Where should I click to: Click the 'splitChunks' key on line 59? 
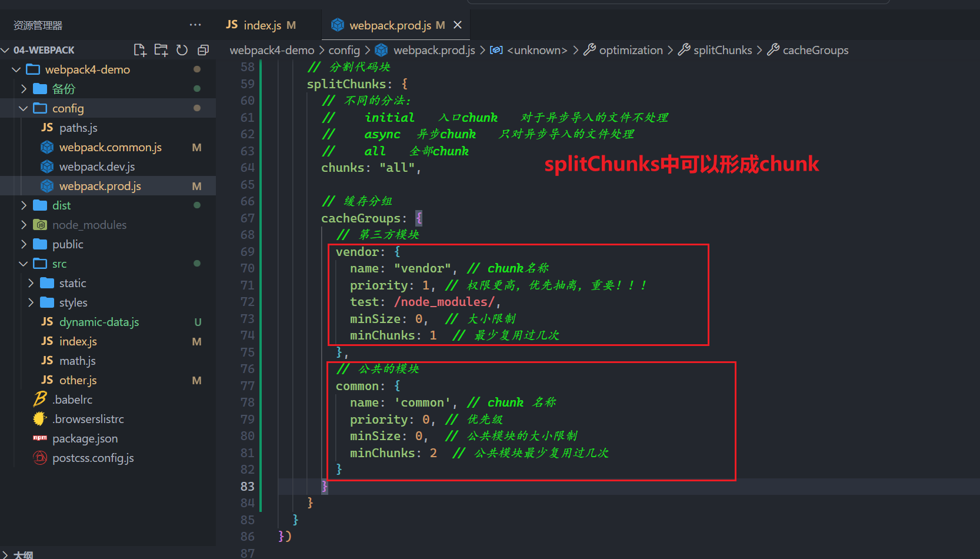[346, 84]
